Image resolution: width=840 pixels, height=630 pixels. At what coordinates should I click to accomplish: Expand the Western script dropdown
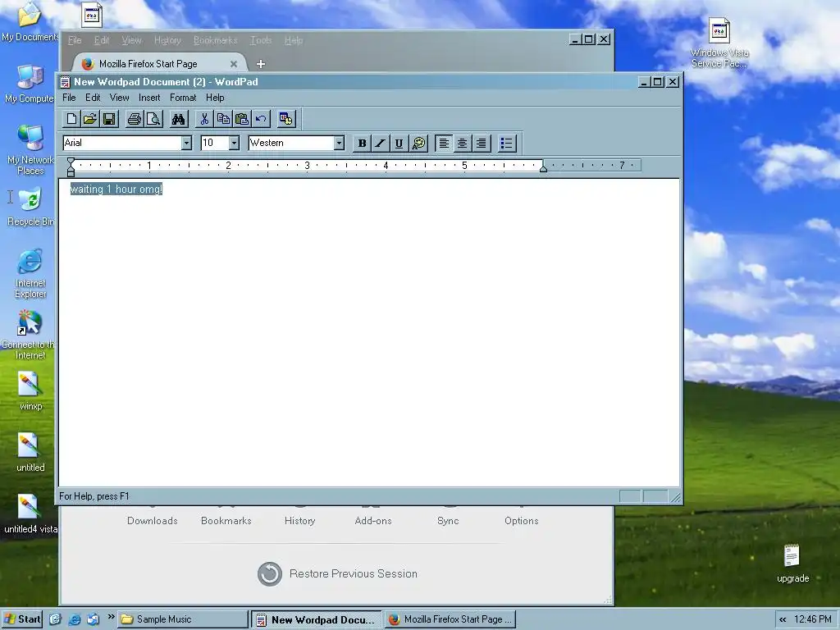click(x=339, y=143)
